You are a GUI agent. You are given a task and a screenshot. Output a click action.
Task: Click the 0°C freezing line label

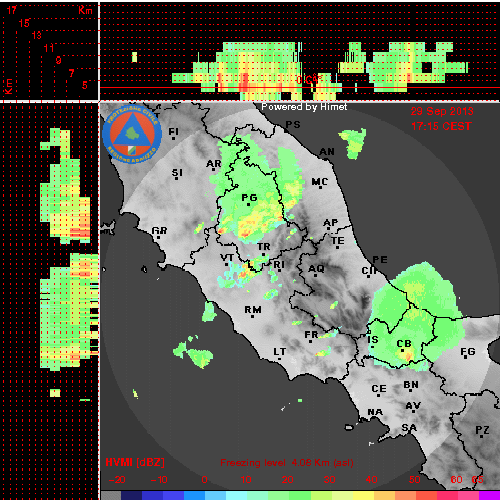click(308, 79)
